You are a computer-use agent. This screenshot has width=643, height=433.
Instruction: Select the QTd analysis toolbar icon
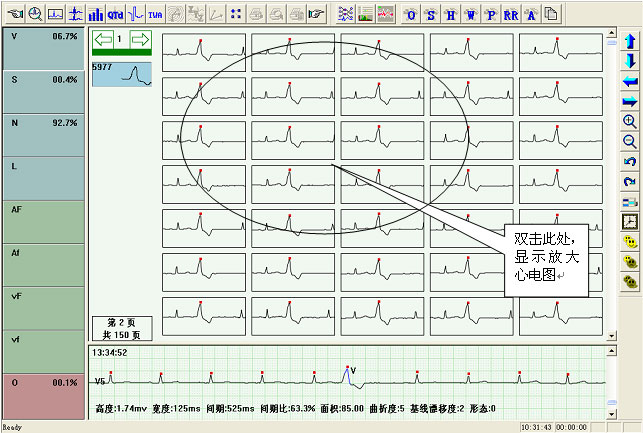point(116,14)
